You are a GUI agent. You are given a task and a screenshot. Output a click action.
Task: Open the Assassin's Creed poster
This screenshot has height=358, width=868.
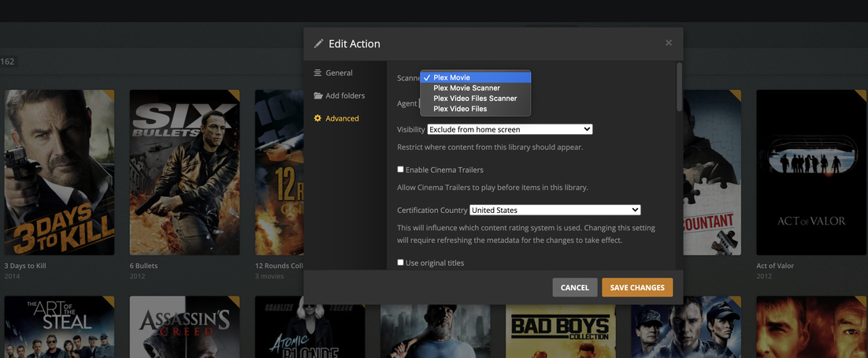[x=184, y=327]
